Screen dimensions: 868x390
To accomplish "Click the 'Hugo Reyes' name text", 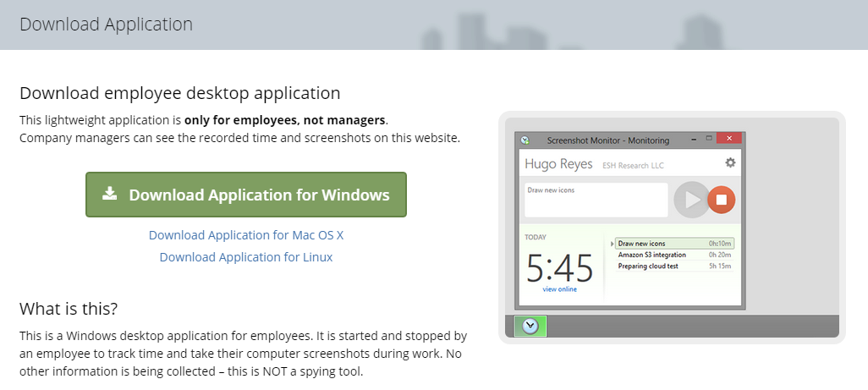I will 558,164.
